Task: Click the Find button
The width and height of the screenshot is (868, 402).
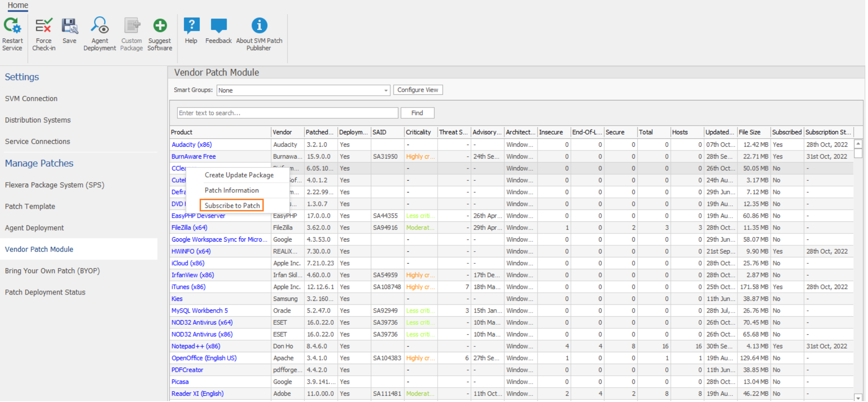Action: tap(417, 113)
